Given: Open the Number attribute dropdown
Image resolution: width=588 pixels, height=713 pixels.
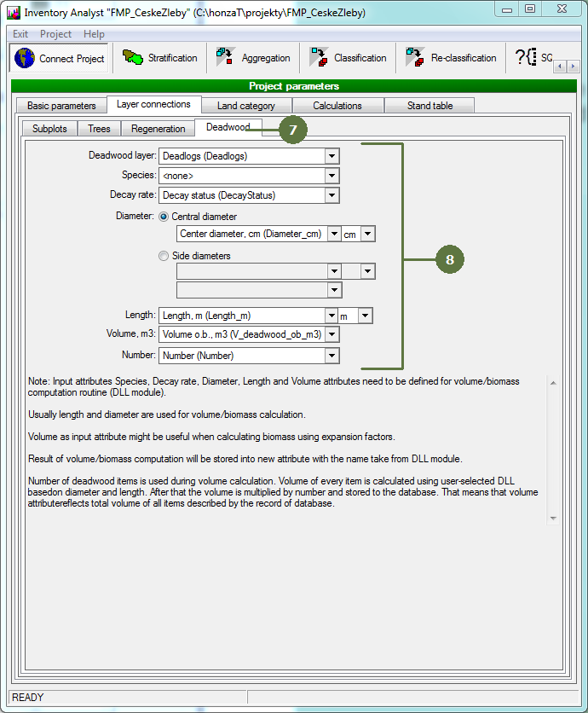Looking at the screenshot, I should click(332, 356).
